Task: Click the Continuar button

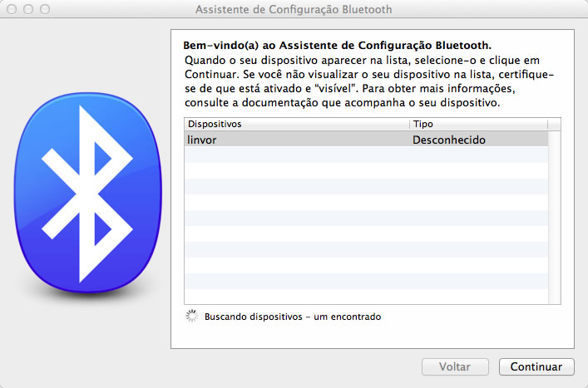Action: 536,366
